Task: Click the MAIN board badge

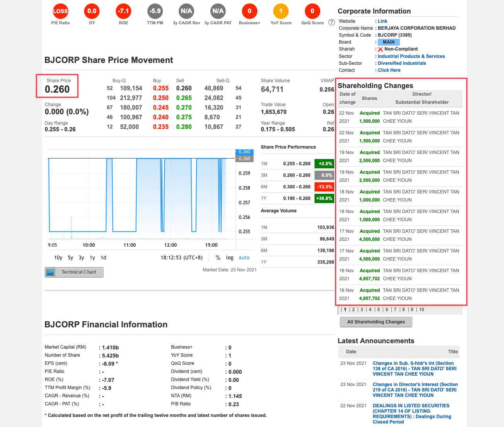Action: click(389, 42)
